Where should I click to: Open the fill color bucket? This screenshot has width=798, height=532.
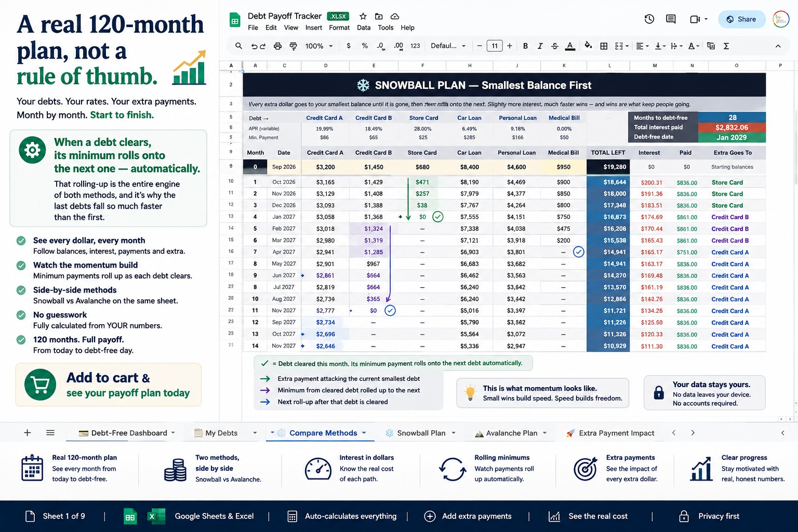[588, 46]
